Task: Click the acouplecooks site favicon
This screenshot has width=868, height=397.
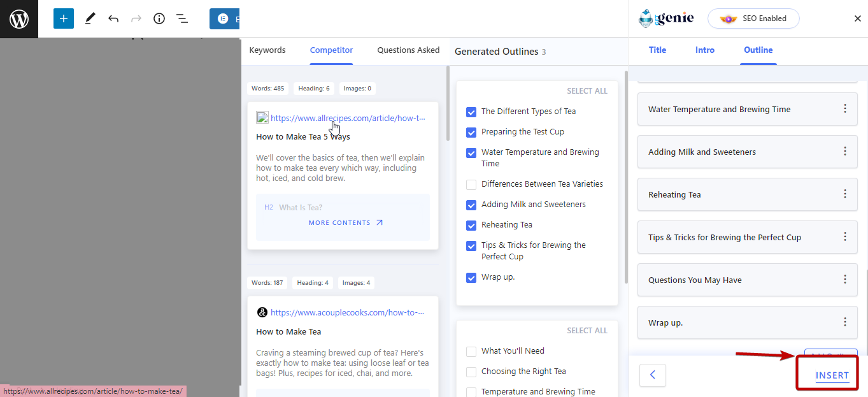Action: point(262,312)
